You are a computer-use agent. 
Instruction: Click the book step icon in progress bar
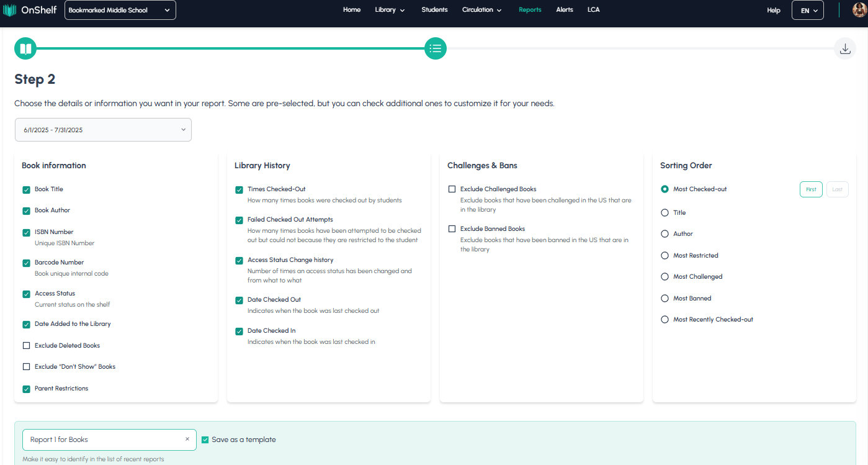pyautogui.click(x=25, y=48)
